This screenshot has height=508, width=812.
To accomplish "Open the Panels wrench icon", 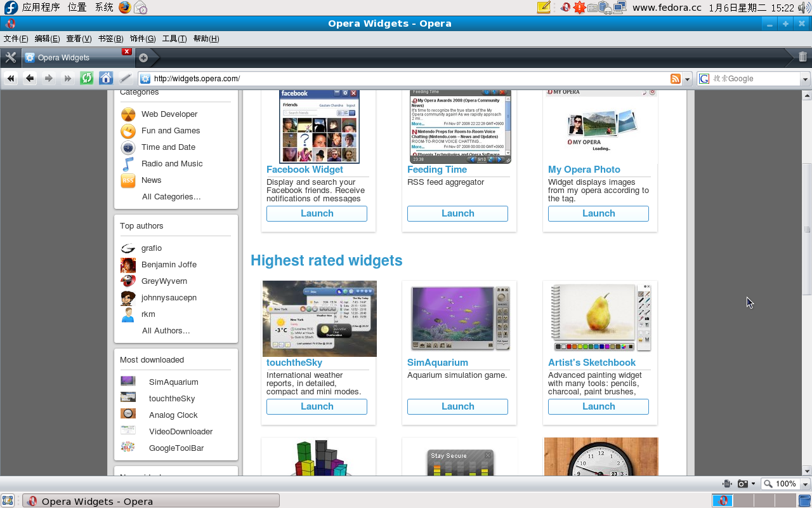I will click(10, 57).
